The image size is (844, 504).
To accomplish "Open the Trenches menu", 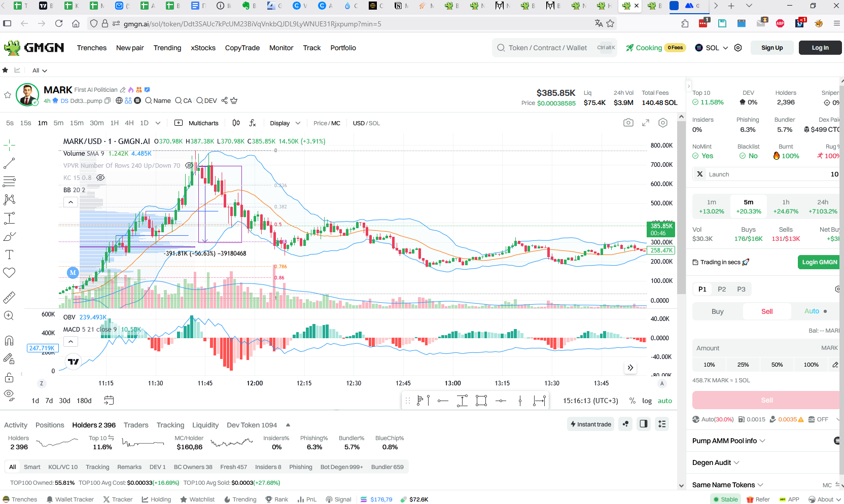I will pyautogui.click(x=92, y=48).
